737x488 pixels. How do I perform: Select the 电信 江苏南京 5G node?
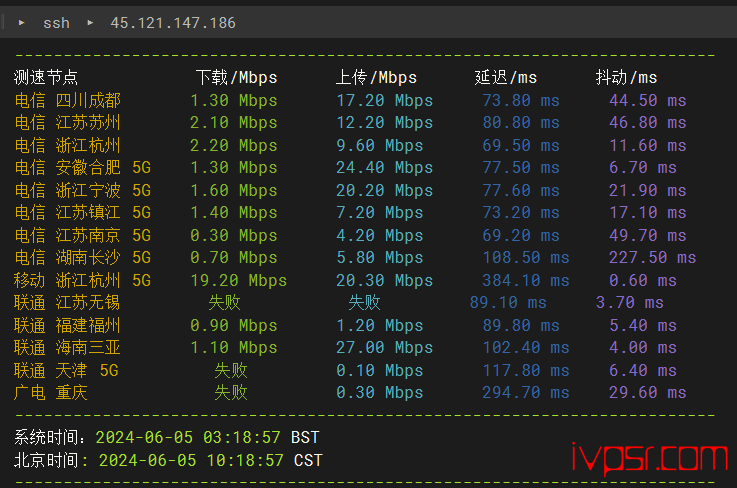click(83, 235)
